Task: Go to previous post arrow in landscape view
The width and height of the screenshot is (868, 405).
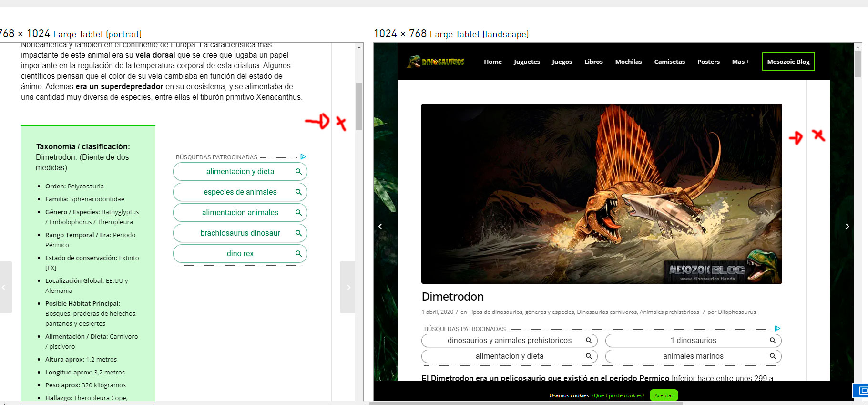Action: tap(380, 226)
